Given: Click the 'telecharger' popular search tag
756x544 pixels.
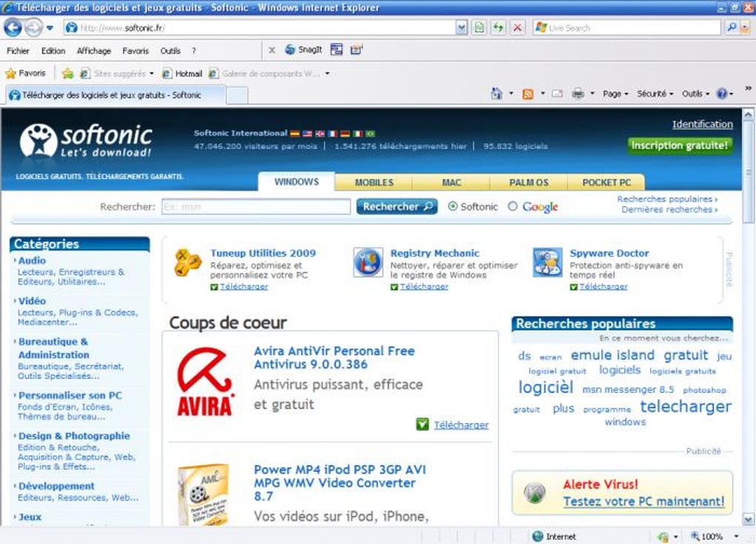Looking at the screenshot, I should point(686,407).
